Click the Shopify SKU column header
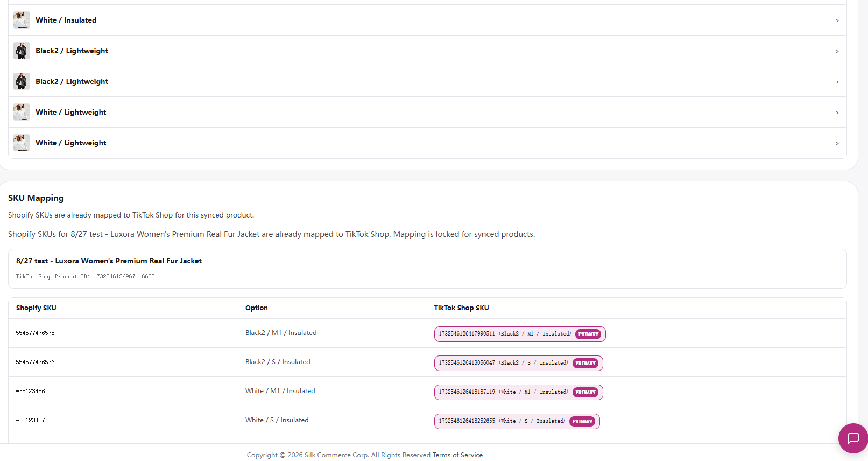Image resolution: width=868 pixels, height=461 pixels. [x=36, y=308]
